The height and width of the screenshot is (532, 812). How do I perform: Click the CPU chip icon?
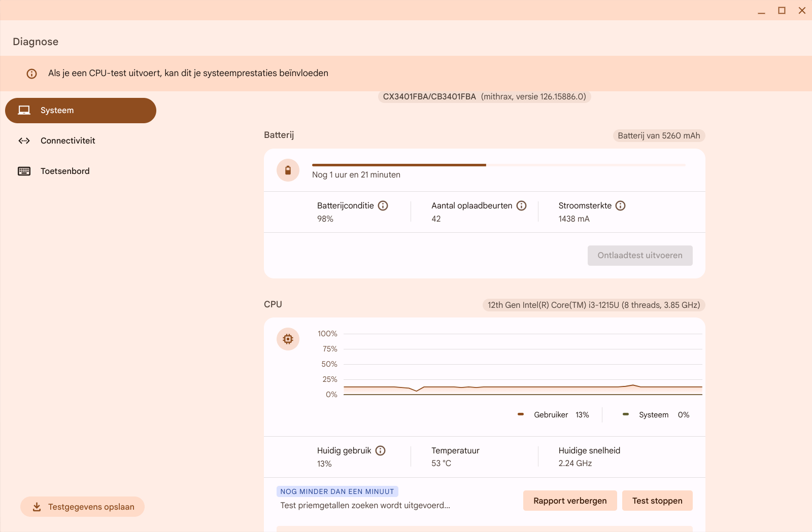pos(288,339)
